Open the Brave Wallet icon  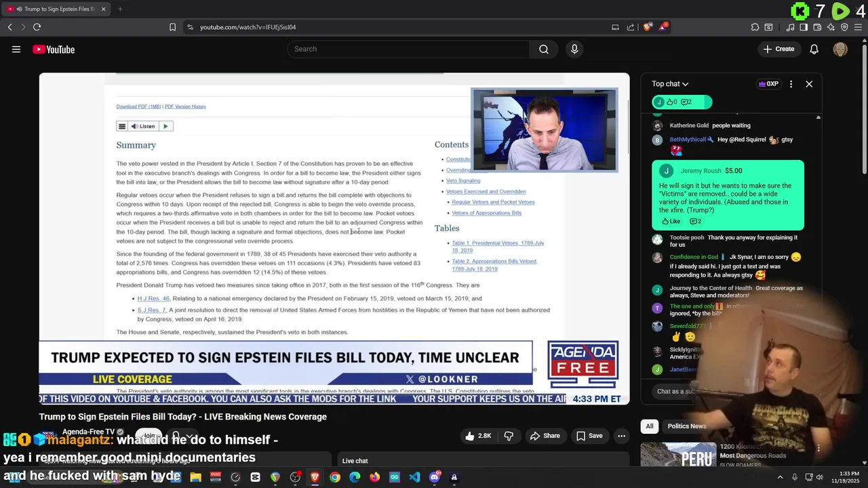point(817,27)
